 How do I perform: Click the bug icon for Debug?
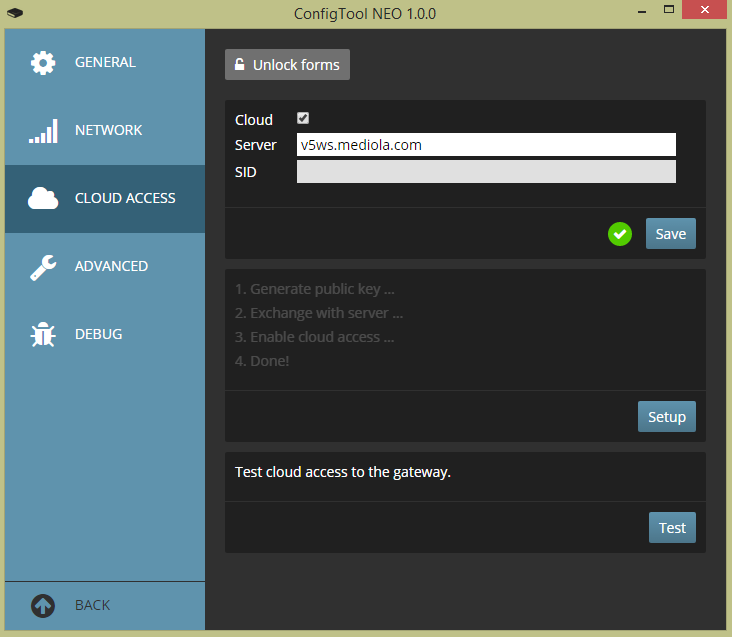[x=43, y=335]
